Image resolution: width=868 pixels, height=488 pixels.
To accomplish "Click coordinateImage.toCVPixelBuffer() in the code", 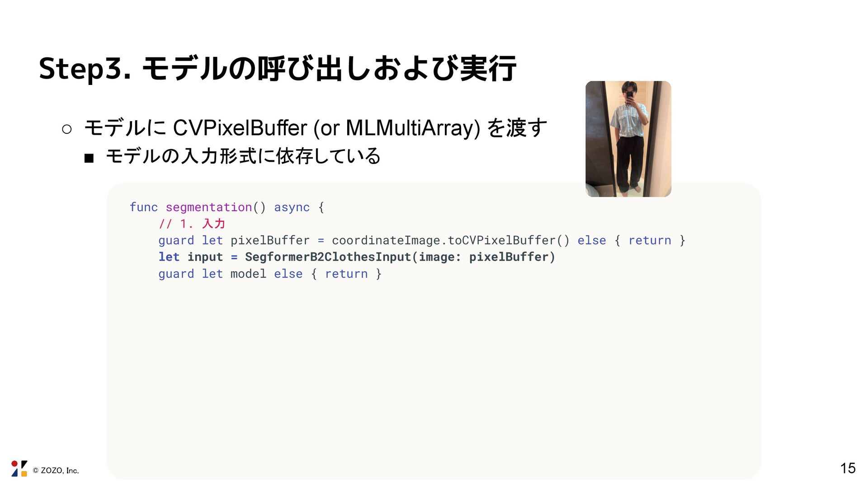I will (451, 240).
